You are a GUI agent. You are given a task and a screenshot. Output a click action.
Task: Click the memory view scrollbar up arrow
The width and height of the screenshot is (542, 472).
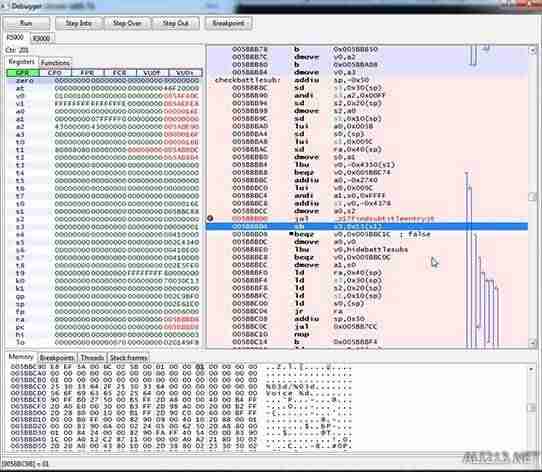[532, 369]
